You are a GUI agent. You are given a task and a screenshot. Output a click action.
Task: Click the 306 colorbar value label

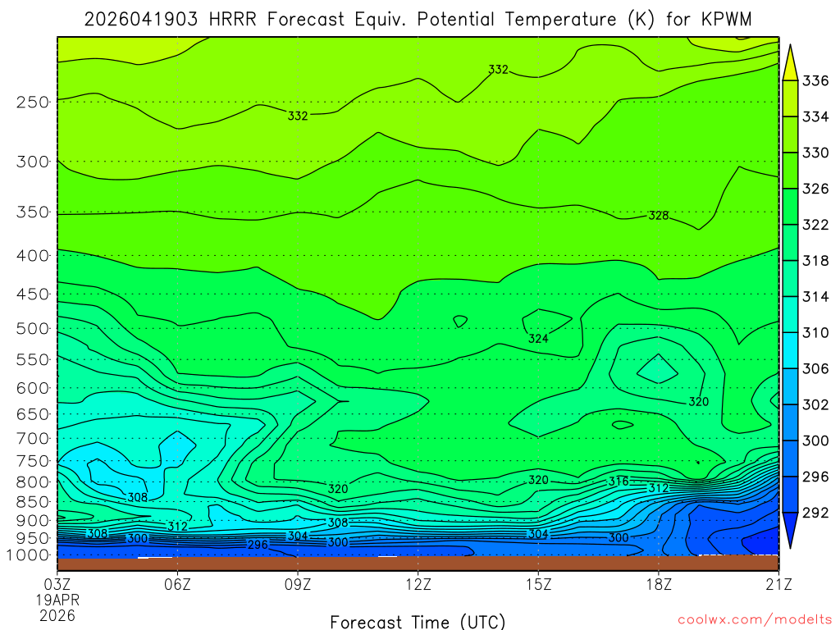pos(815,368)
